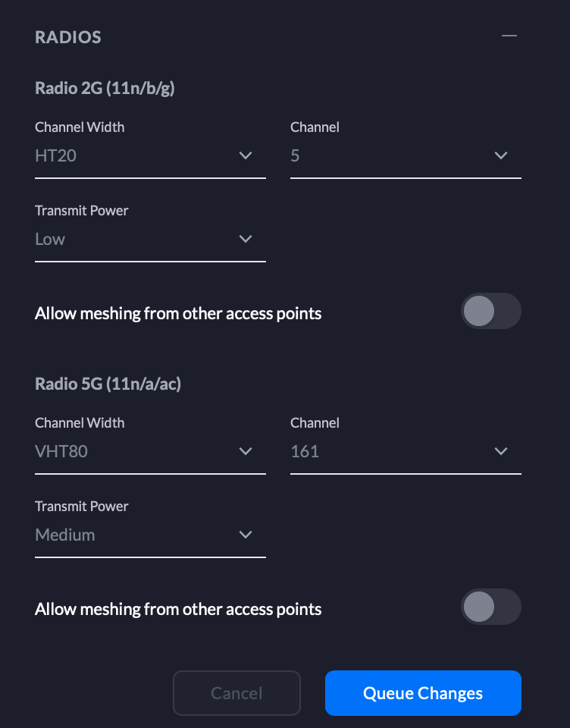Click the minus icon next to RADIOS

point(509,36)
